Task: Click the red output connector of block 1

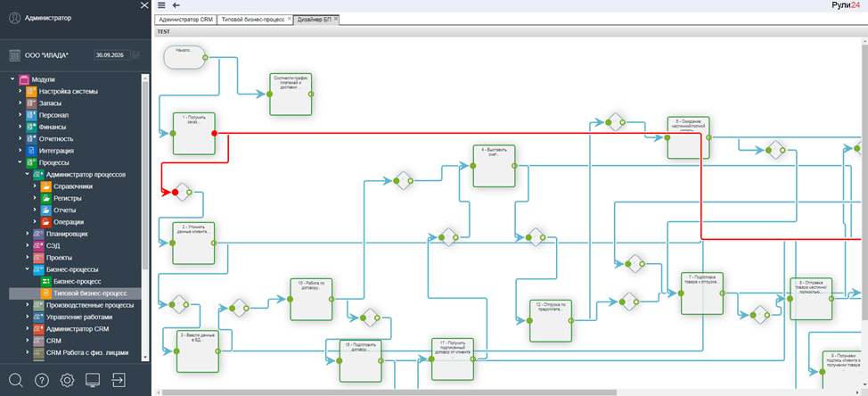Action: click(215, 134)
